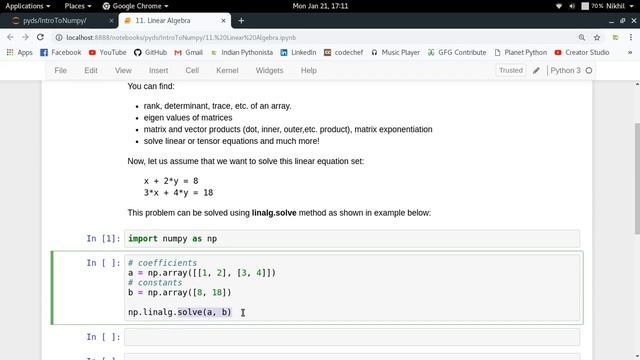Screen dimensions: 640x360
Task: Open the Help menu
Action: click(x=309, y=70)
